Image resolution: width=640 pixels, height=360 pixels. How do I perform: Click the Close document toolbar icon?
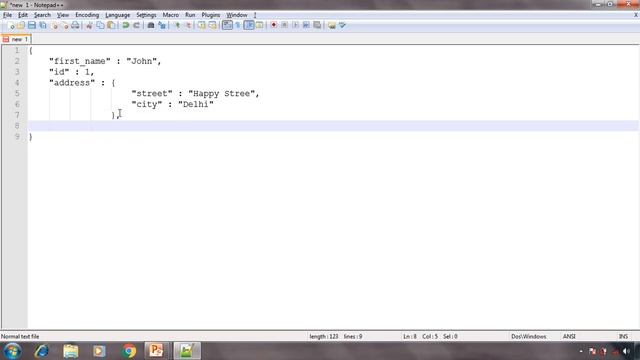tap(54, 25)
